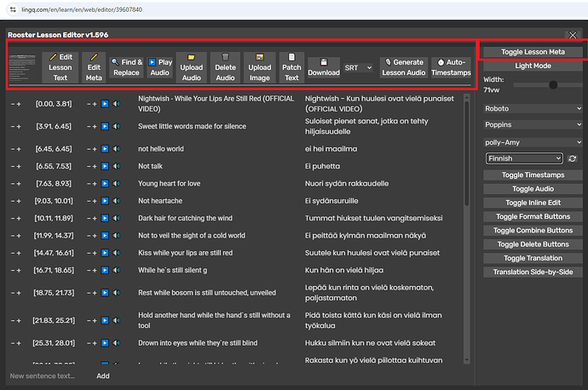Click the Edit Lesson Text pencil button
The width and height of the screenshot is (588, 390).
[60, 67]
